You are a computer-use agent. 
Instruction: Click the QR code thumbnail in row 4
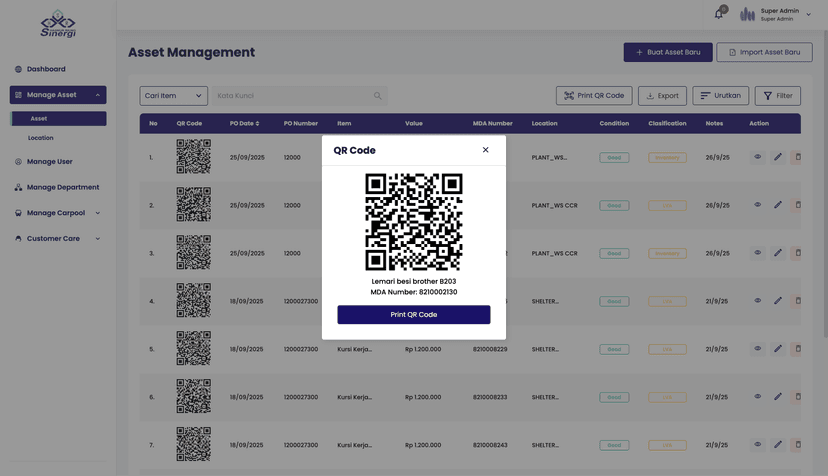(x=193, y=301)
